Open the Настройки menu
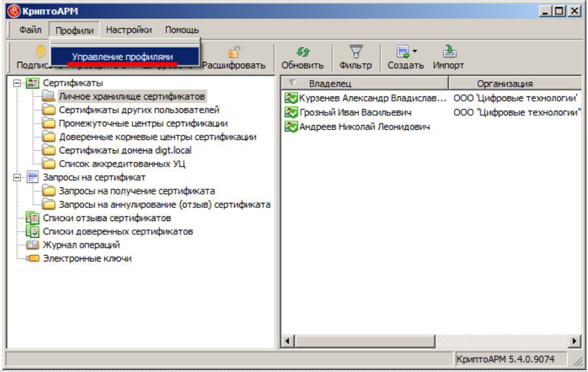This screenshot has width=588, height=372. point(129,30)
